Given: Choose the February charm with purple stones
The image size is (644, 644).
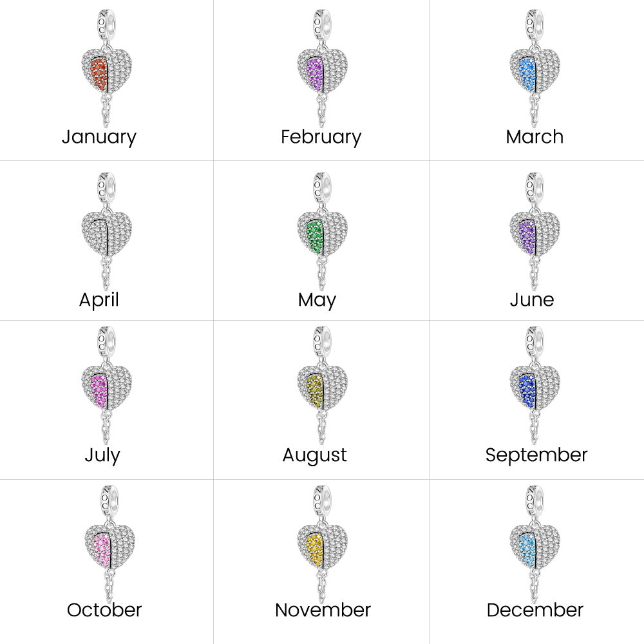Looking at the screenshot, I should 321,71.
